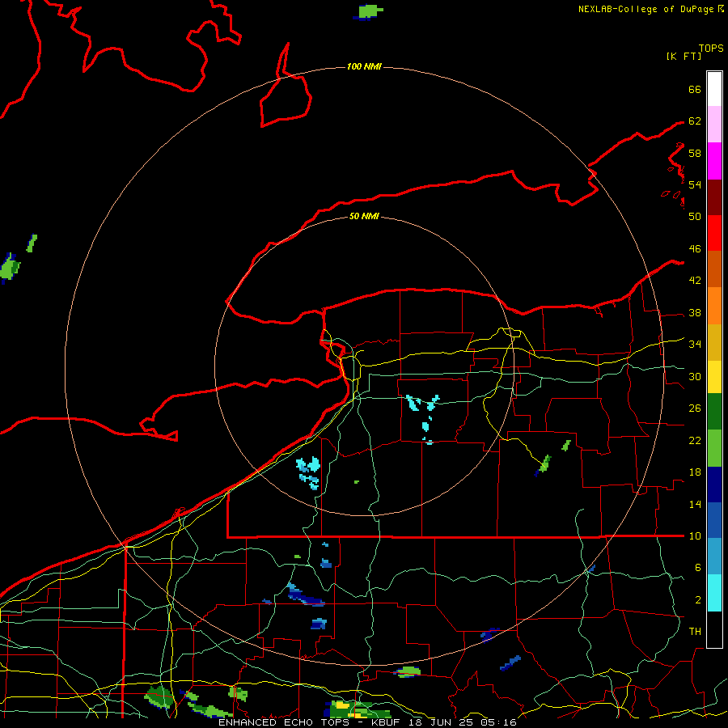Select the light orange swatch above 38
This screenshot has height=728, width=728.
[x=714, y=305]
